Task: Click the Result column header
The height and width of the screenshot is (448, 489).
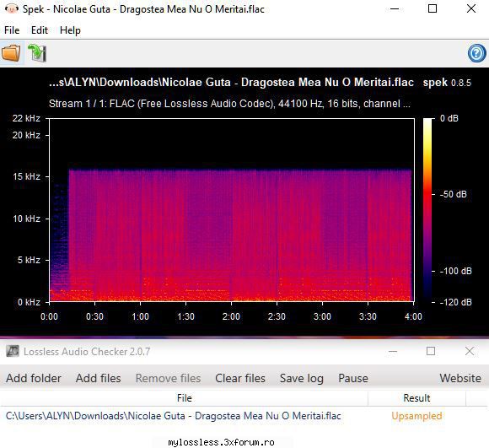Action: pyautogui.click(x=416, y=398)
